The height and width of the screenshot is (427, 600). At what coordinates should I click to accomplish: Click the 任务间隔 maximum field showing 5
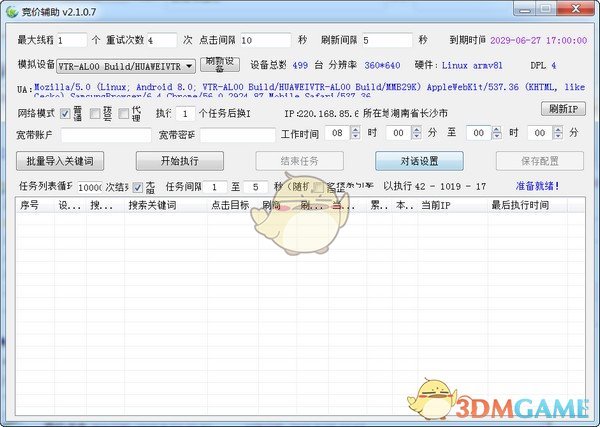[256, 187]
